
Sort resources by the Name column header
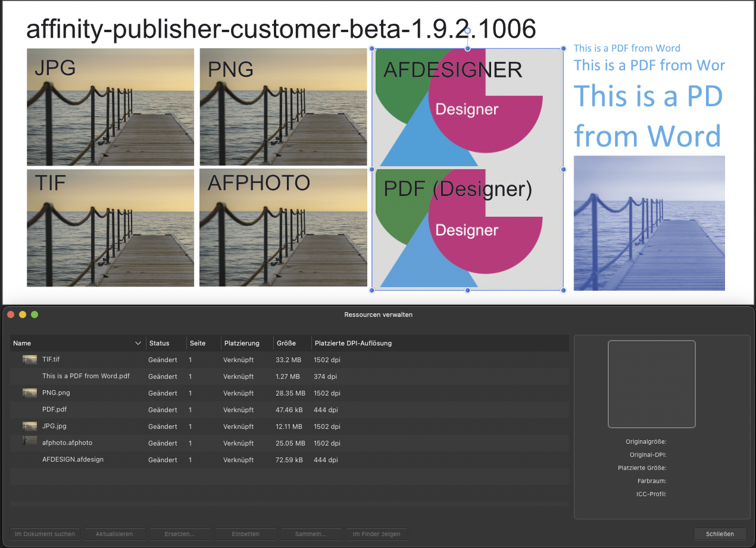point(78,343)
